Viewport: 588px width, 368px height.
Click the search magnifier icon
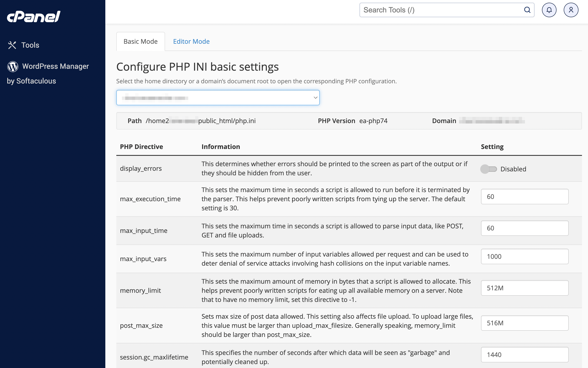coord(527,10)
